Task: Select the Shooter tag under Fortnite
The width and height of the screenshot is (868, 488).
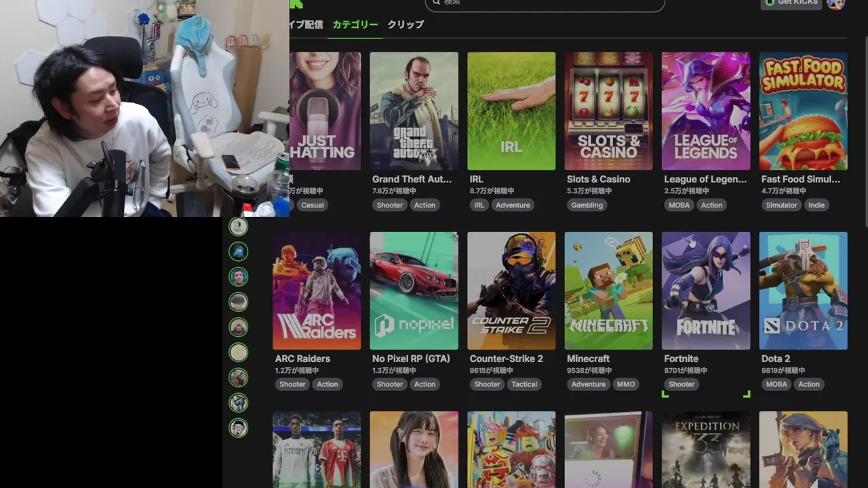Action: point(682,384)
